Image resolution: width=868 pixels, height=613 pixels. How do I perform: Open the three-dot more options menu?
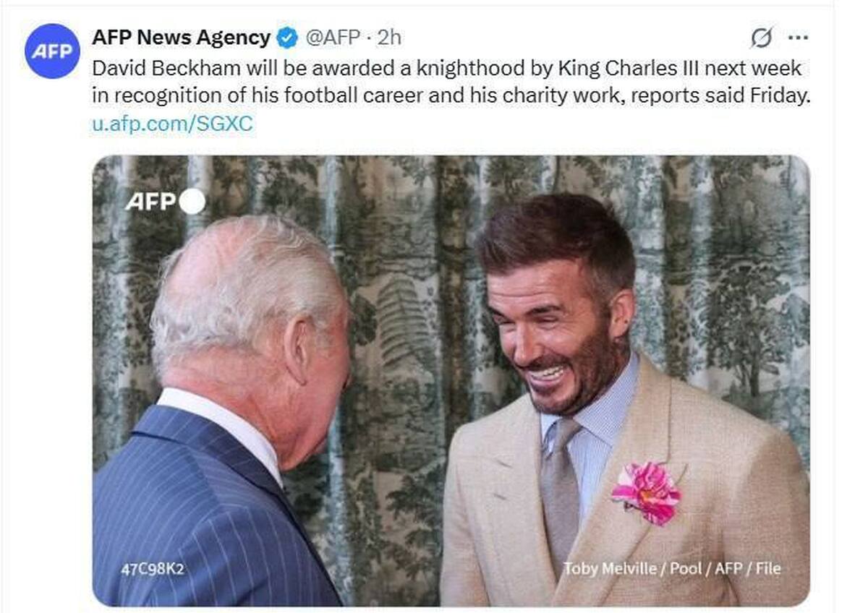click(x=798, y=38)
